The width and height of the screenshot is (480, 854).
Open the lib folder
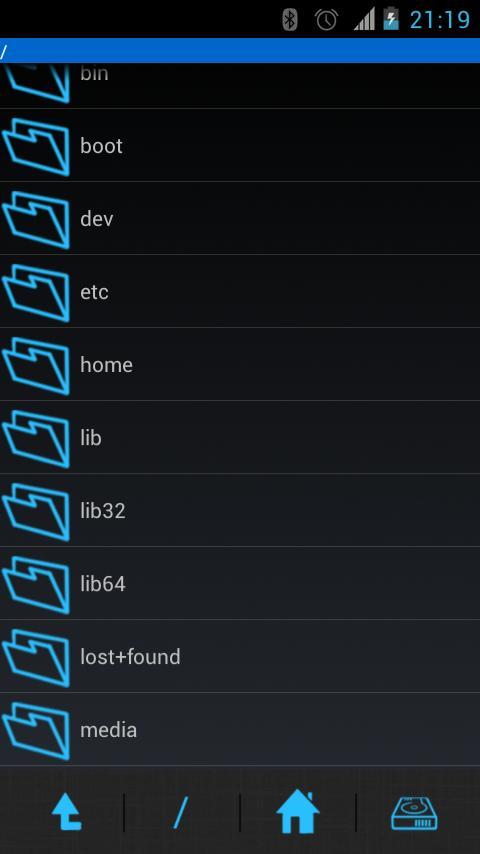click(x=240, y=437)
